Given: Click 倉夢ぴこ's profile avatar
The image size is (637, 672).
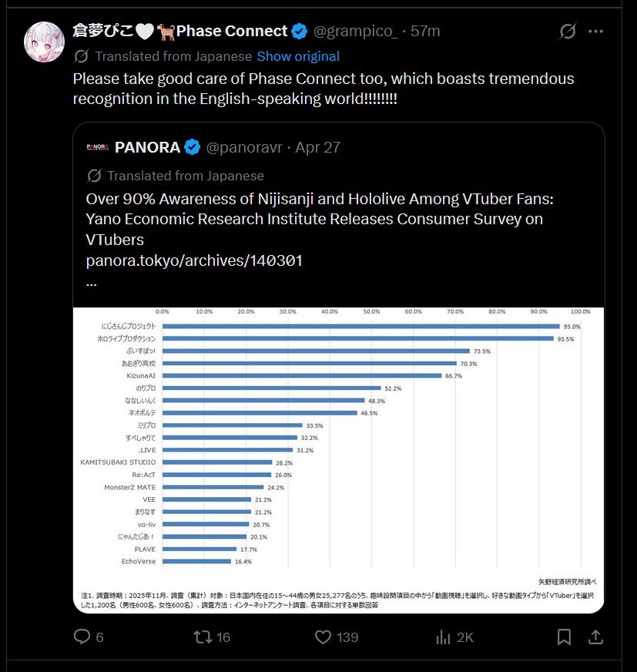Looking at the screenshot, I should (44, 42).
